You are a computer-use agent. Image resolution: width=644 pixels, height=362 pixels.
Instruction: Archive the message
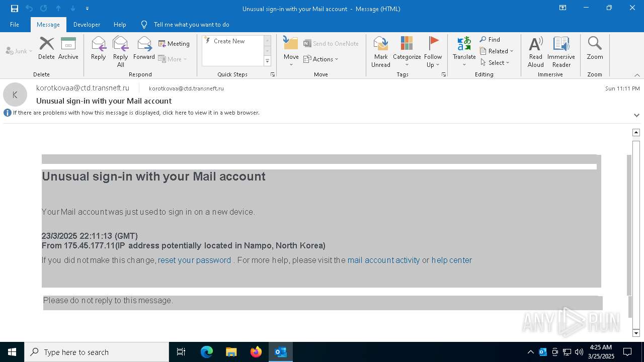point(68,49)
